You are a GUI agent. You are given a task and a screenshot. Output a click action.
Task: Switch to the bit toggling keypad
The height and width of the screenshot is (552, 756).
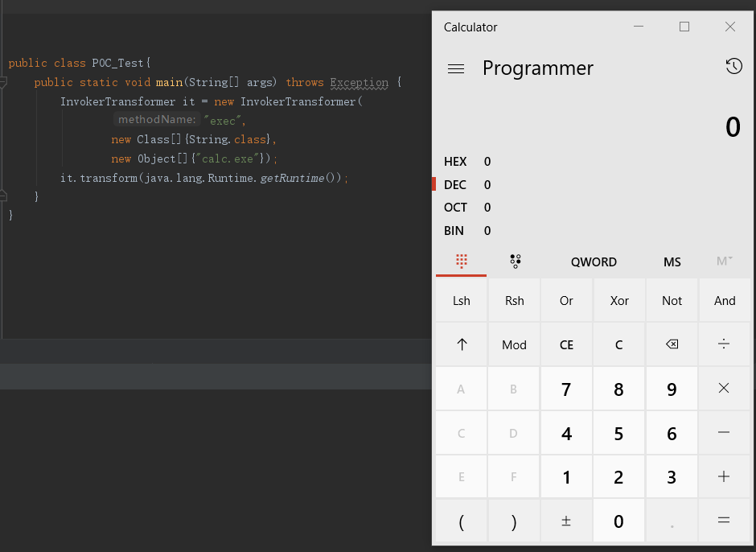(515, 261)
